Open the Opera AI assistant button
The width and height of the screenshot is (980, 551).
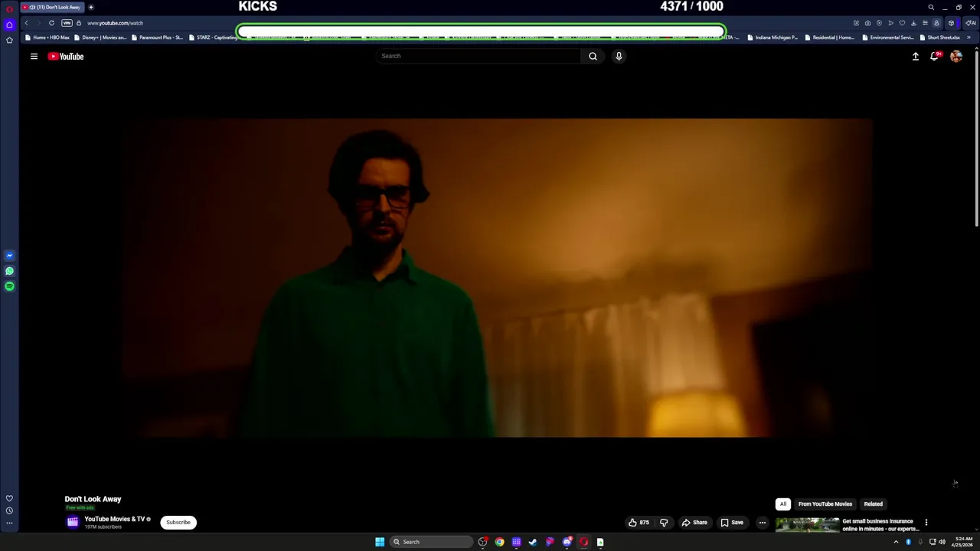[x=971, y=23]
